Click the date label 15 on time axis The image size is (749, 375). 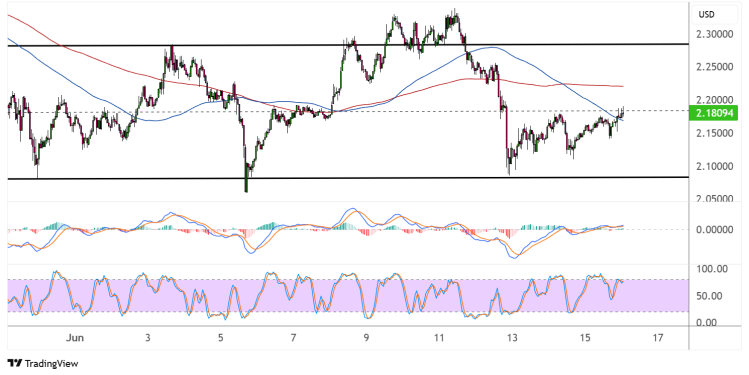pos(585,338)
